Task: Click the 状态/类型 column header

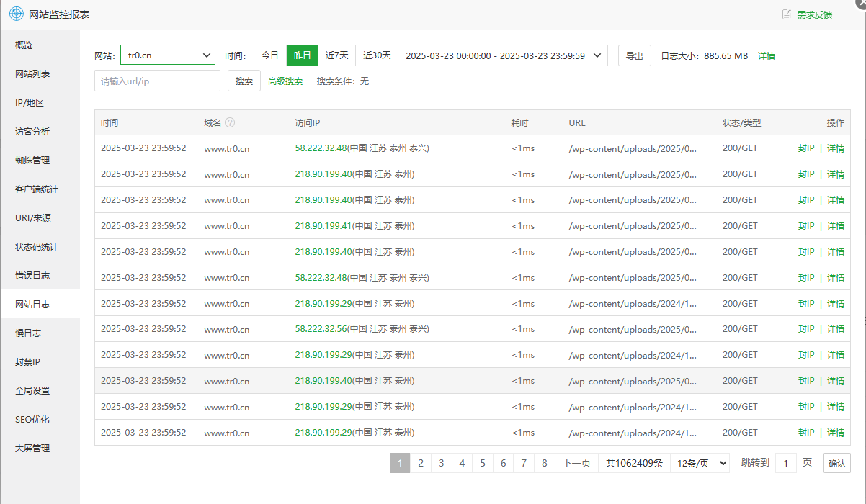Action: coord(742,123)
